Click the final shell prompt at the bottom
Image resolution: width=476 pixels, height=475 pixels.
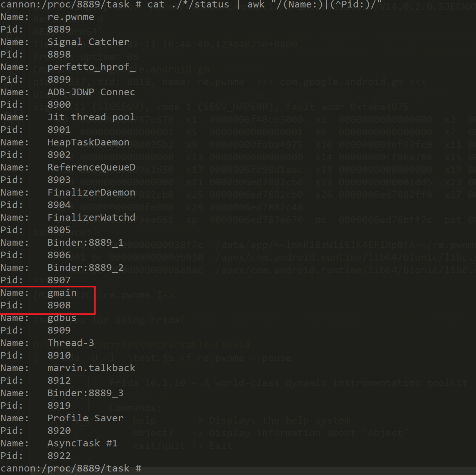[71, 468]
